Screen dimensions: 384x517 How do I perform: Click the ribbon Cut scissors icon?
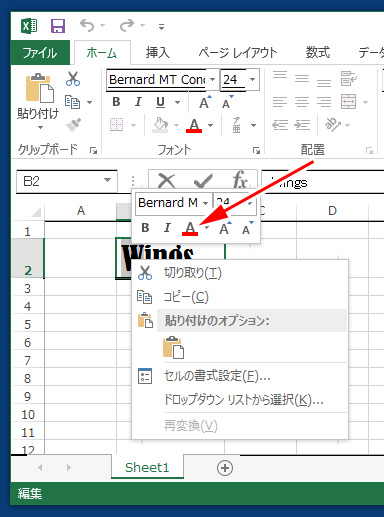coord(73,79)
